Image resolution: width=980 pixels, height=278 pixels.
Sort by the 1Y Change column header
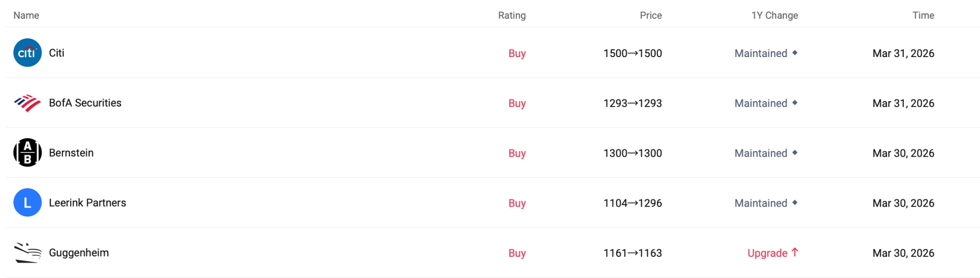(774, 15)
